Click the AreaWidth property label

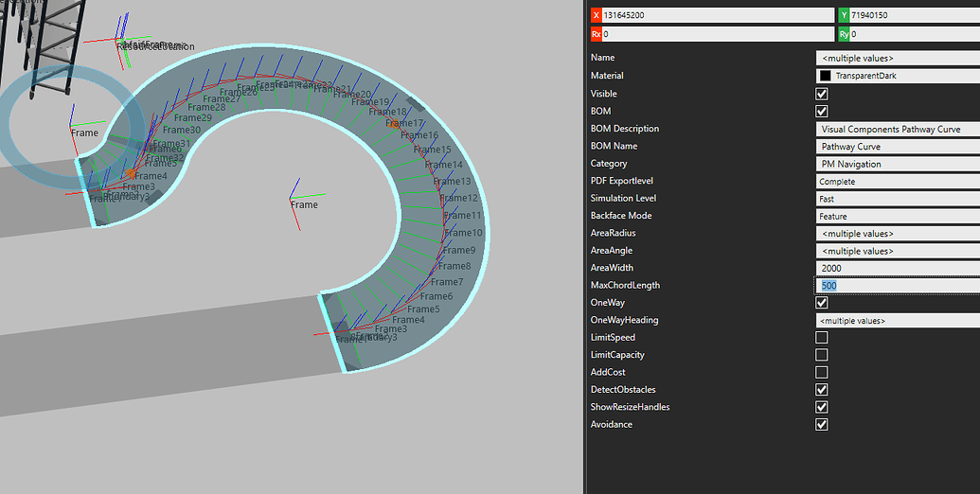[x=612, y=268]
